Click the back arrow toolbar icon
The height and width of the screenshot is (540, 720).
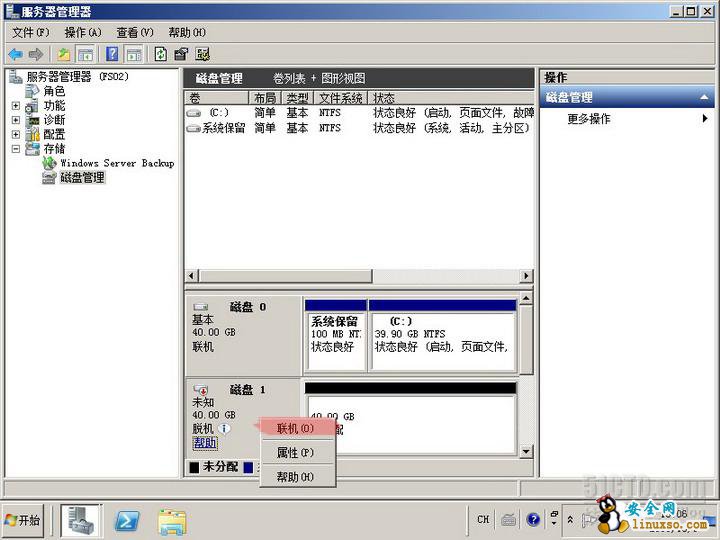[x=15, y=54]
